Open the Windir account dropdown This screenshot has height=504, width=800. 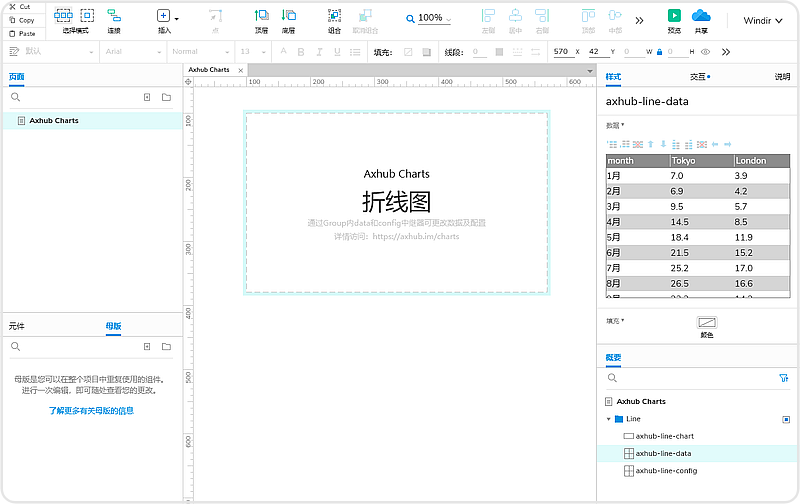coord(763,20)
